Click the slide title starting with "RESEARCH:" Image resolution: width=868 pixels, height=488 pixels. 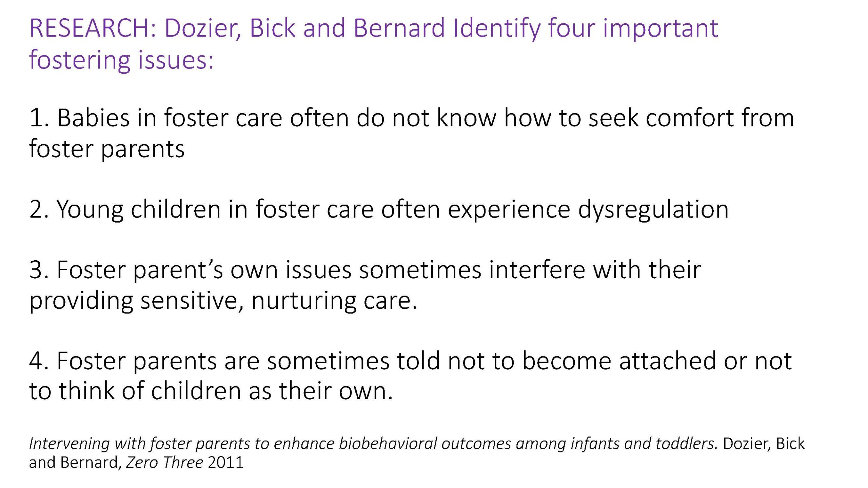(373, 28)
